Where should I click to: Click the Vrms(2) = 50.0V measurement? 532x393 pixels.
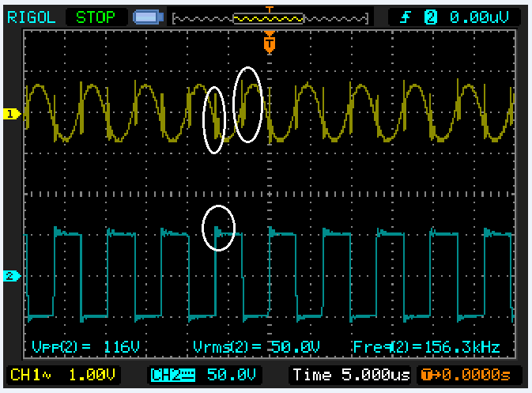point(256,347)
